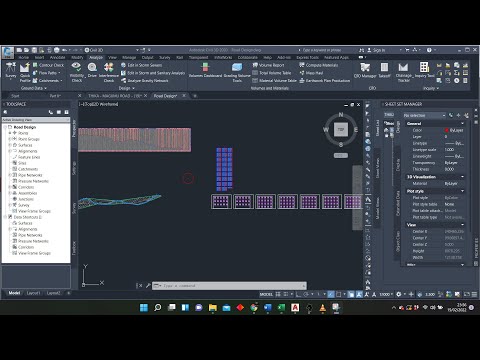
Task: Expand the Design panel dropdown
Action: [127, 88]
